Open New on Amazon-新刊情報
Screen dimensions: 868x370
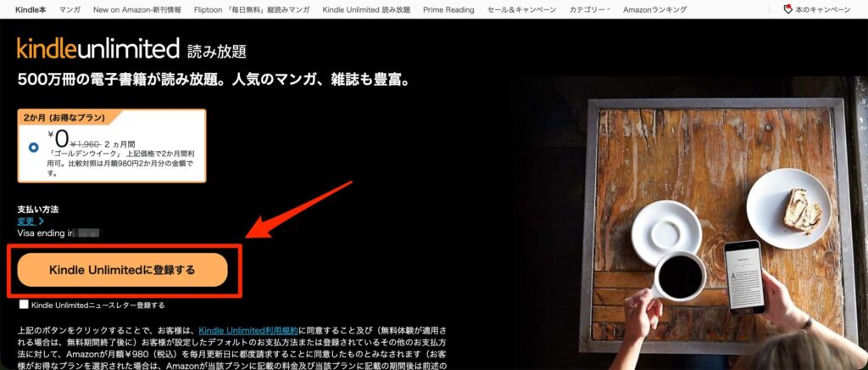[x=136, y=9]
